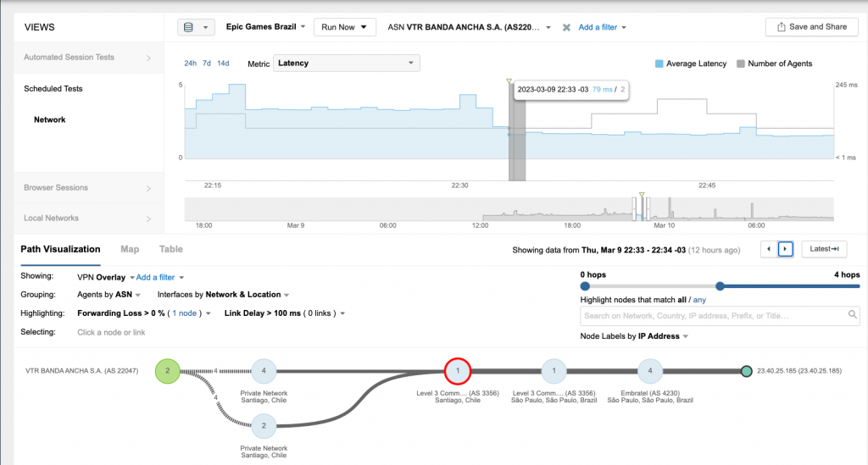The height and width of the screenshot is (465, 868).
Task: Click the Save and Share button
Action: pyautogui.click(x=810, y=27)
